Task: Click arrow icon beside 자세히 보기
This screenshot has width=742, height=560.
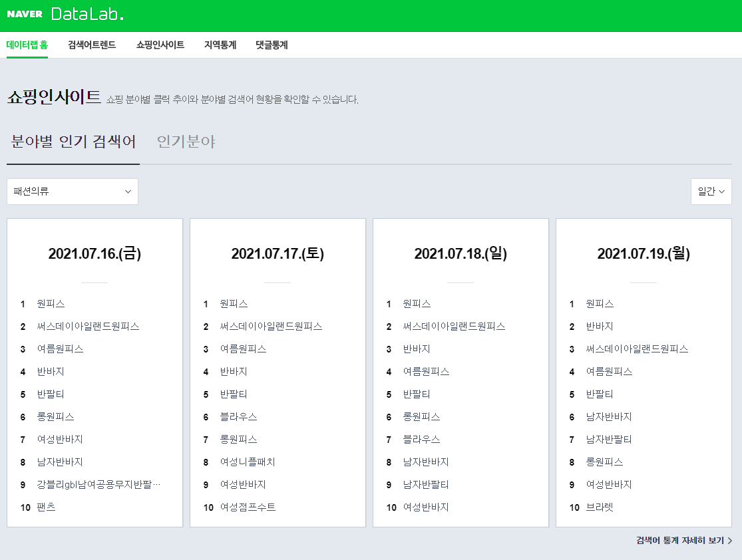Action: tap(730, 541)
